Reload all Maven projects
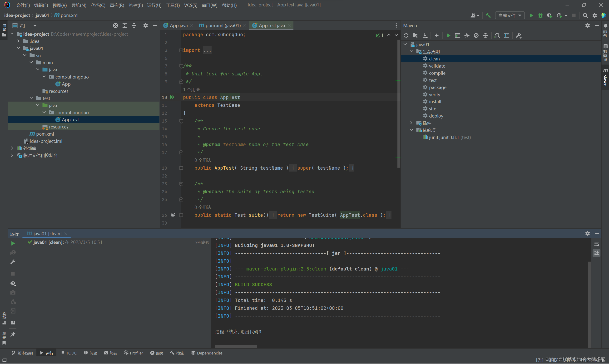Image resolution: width=609 pixels, height=364 pixels. pyautogui.click(x=406, y=35)
